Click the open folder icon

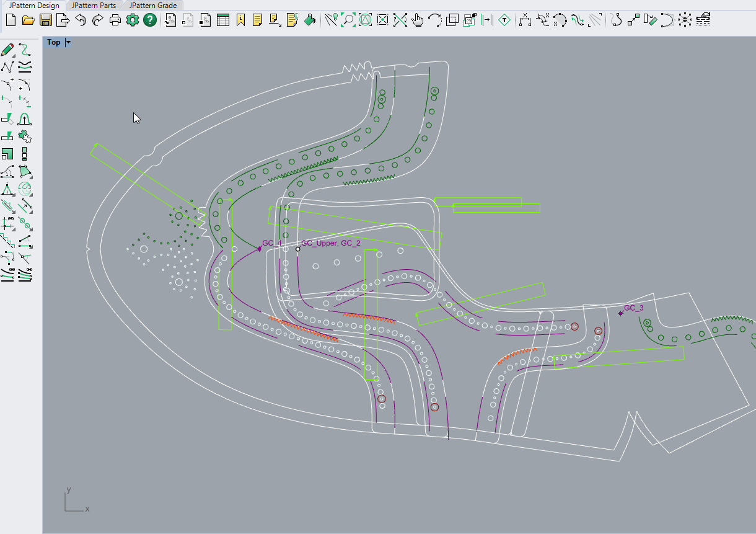(28, 20)
